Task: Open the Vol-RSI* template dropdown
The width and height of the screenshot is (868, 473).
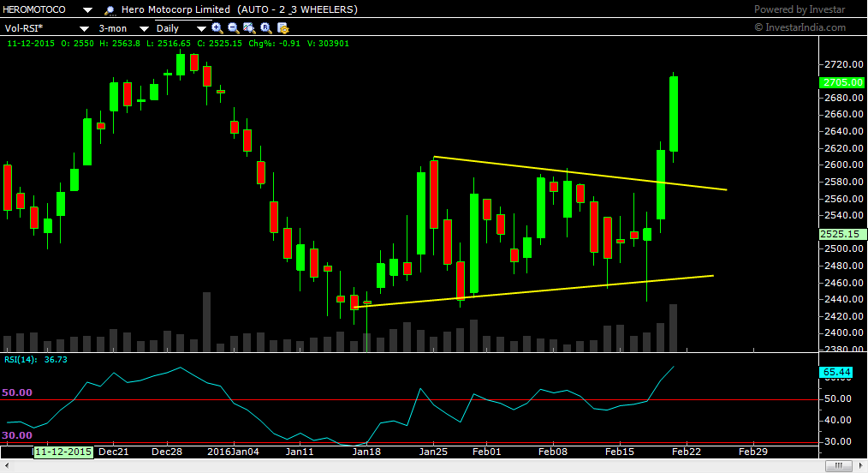Action: tap(84, 28)
